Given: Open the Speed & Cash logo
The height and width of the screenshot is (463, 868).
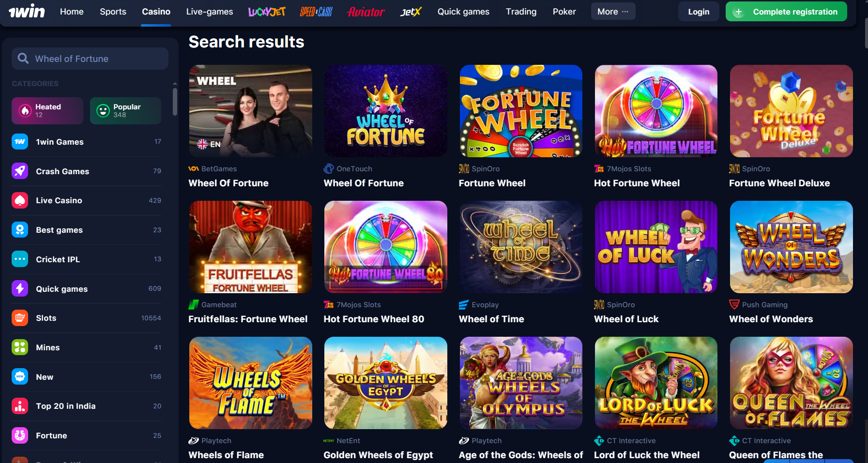Looking at the screenshot, I should pyautogui.click(x=316, y=12).
